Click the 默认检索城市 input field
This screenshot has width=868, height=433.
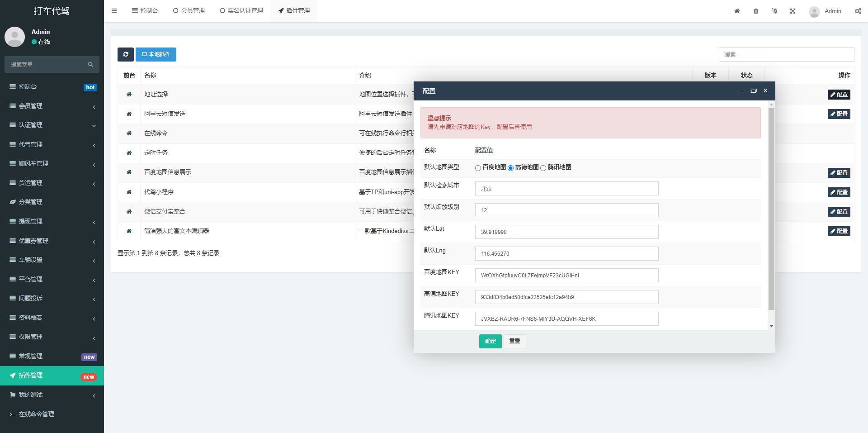tap(566, 189)
